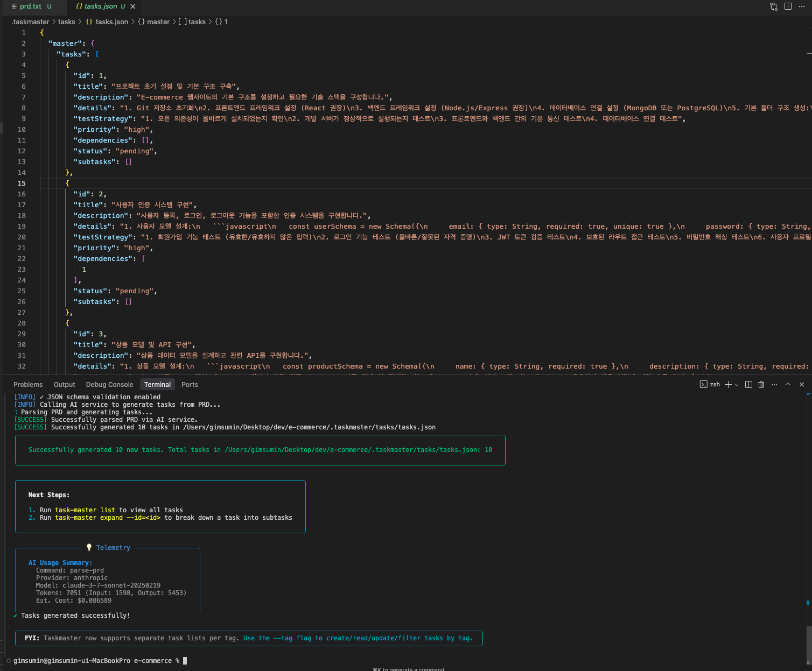Open editor More Actions ellipsis menu

801,6
